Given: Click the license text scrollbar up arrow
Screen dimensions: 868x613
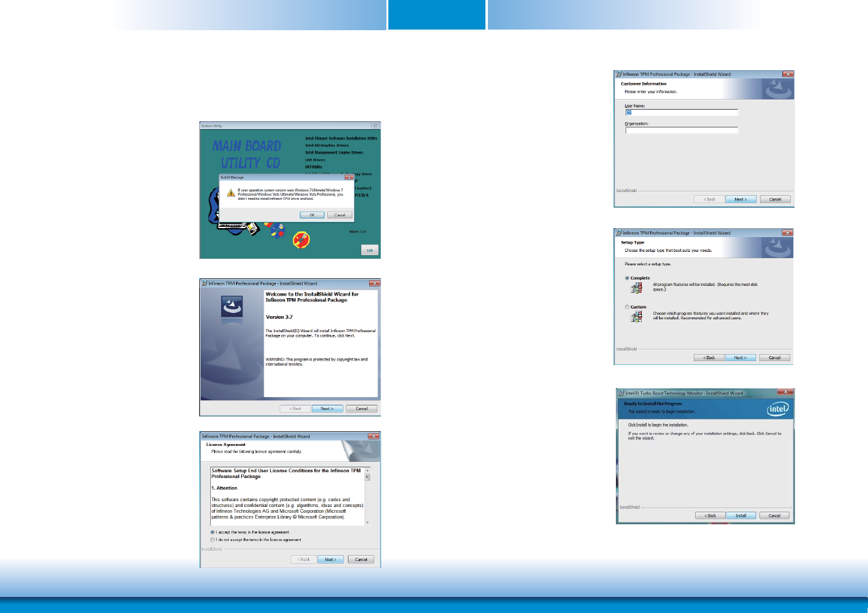Looking at the screenshot, I should pyautogui.click(x=368, y=470).
